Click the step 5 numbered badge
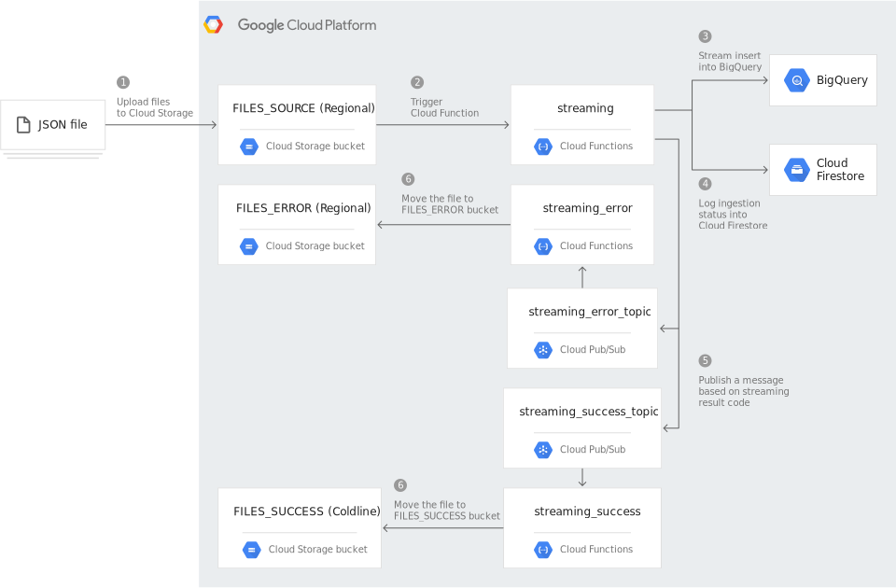This screenshot has height=588, width=896. (705, 361)
